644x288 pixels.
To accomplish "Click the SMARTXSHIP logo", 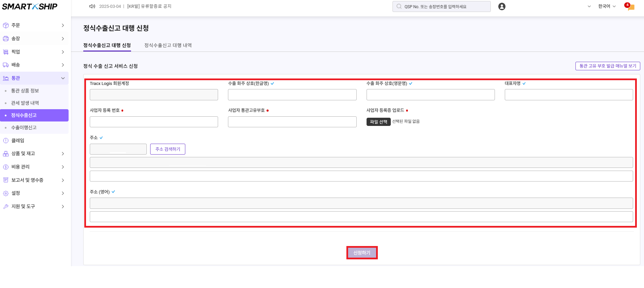I will click(30, 6).
